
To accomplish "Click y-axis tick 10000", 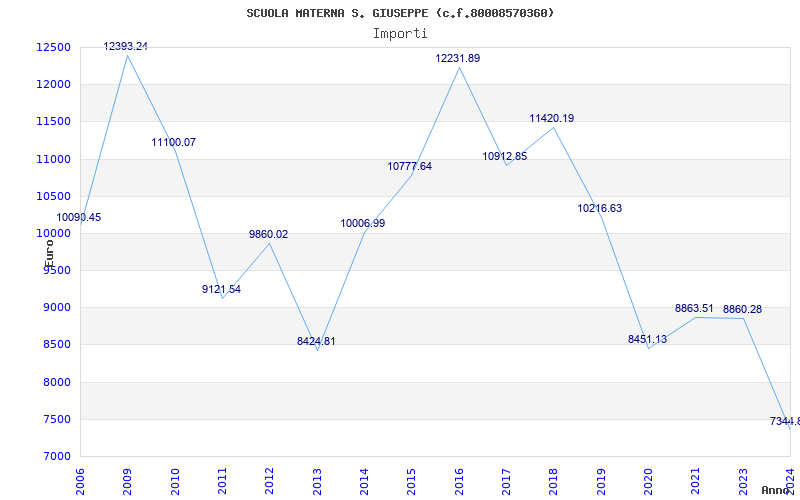I will [53, 234].
